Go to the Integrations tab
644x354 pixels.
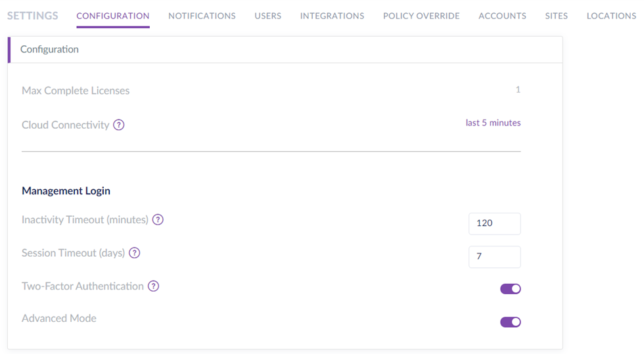[332, 16]
